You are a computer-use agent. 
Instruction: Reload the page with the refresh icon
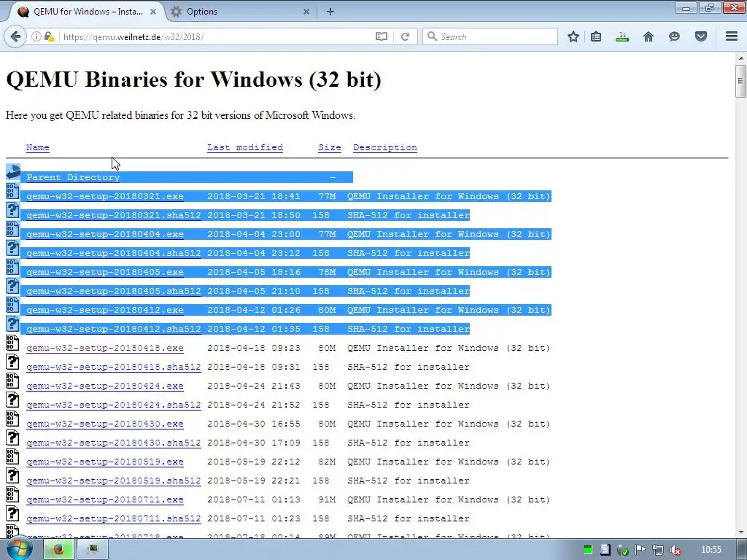click(x=405, y=36)
